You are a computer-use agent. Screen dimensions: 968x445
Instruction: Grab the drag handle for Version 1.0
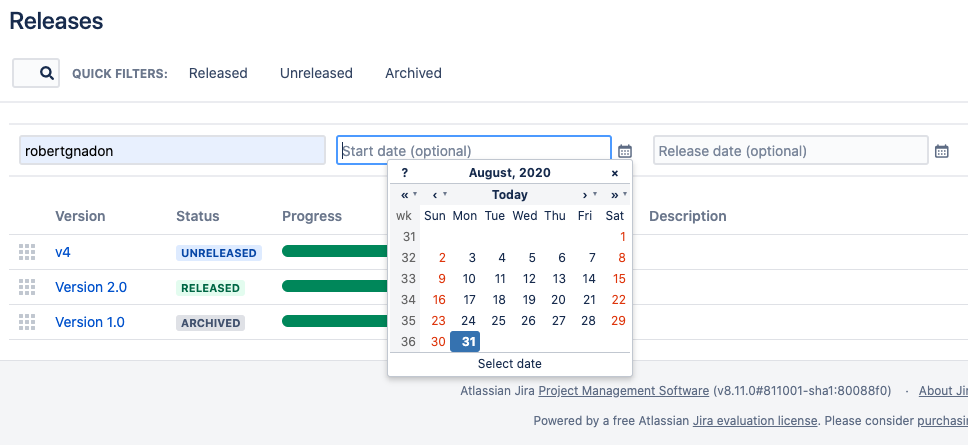click(27, 322)
